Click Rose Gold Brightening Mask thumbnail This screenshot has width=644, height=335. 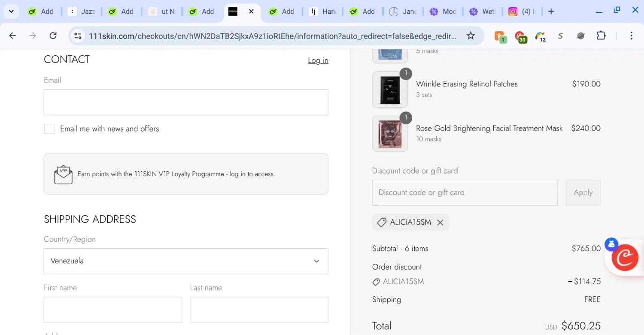tap(390, 134)
